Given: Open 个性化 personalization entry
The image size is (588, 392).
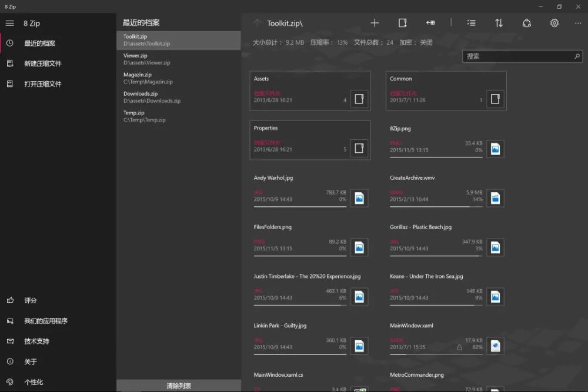Looking at the screenshot, I should coord(58,382).
